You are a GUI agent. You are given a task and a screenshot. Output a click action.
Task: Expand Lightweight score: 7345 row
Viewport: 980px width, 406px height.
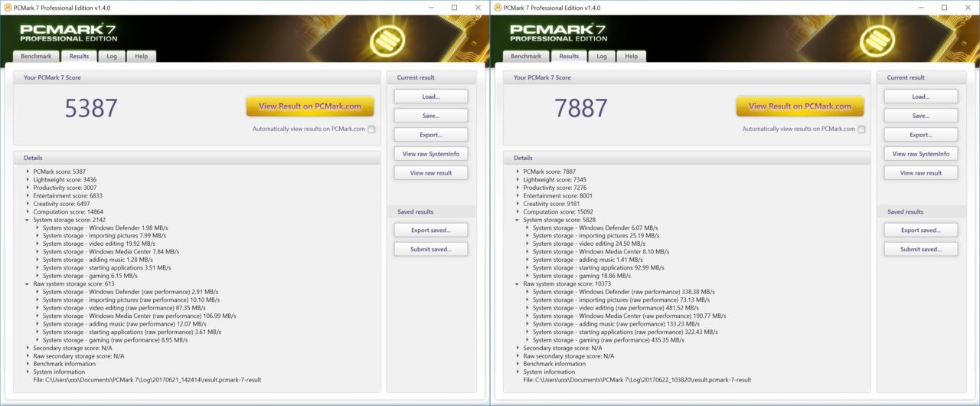518,179
